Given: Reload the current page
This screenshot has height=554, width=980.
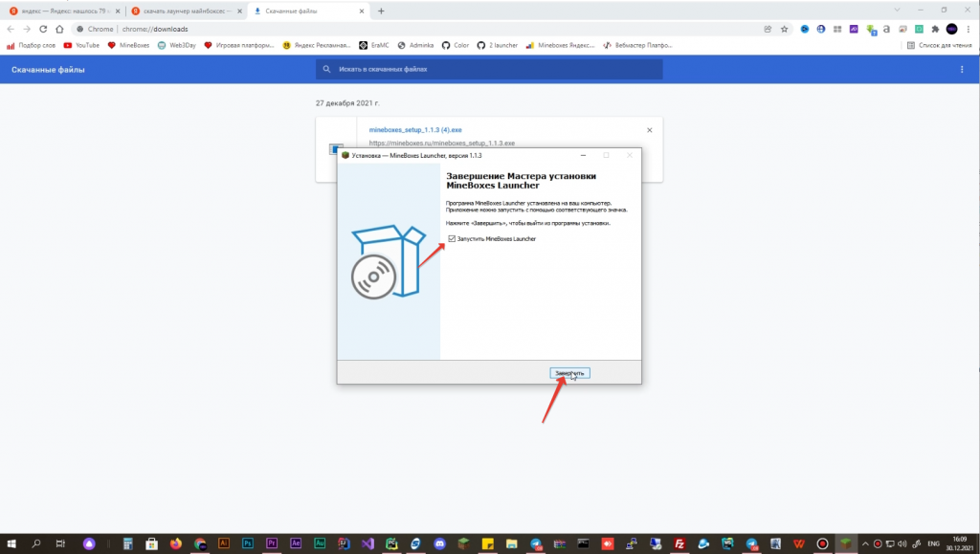Looking at the screenshot, I should tap(44, 29).
